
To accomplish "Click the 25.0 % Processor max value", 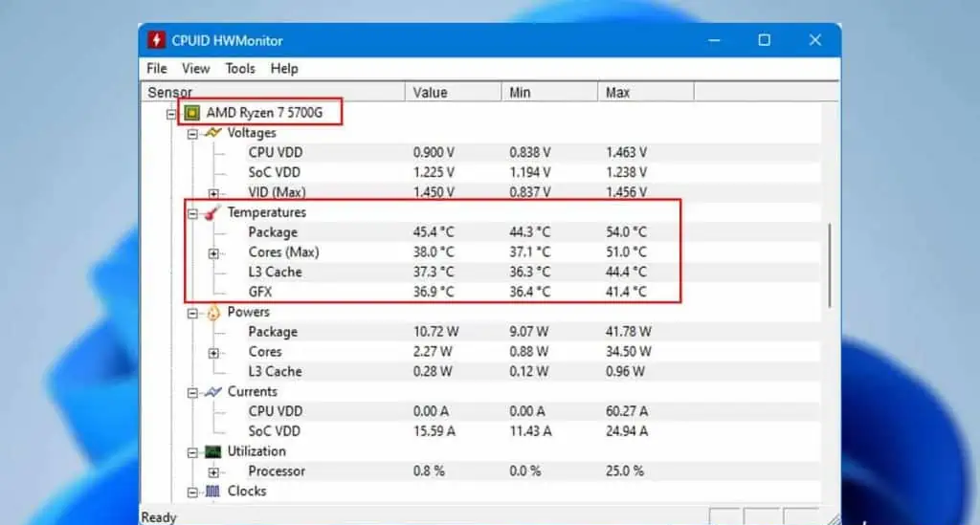I will coord(624,471).
